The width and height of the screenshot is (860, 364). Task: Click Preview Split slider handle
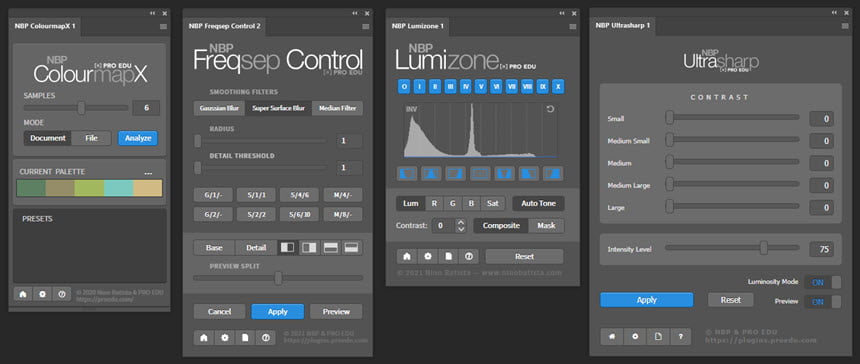[x=278, y=278]
